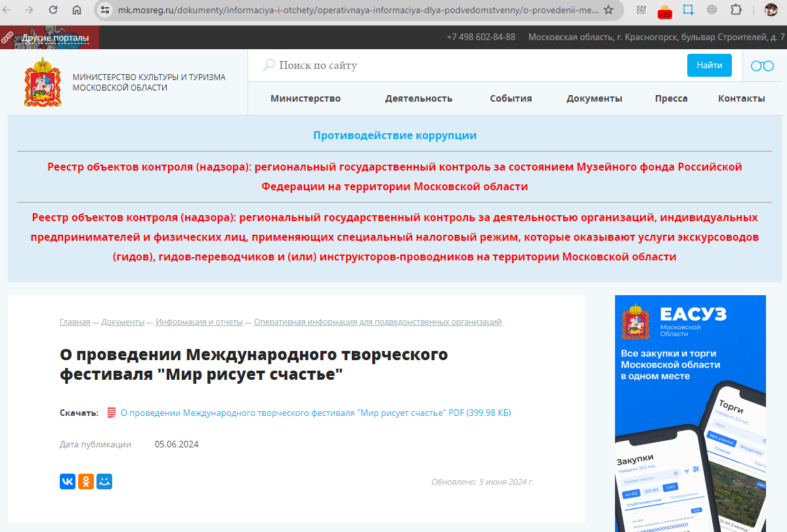Share via the Moy Mir icon
The image size is (787, 532).
pyautogui.click(x=104, y=481)
